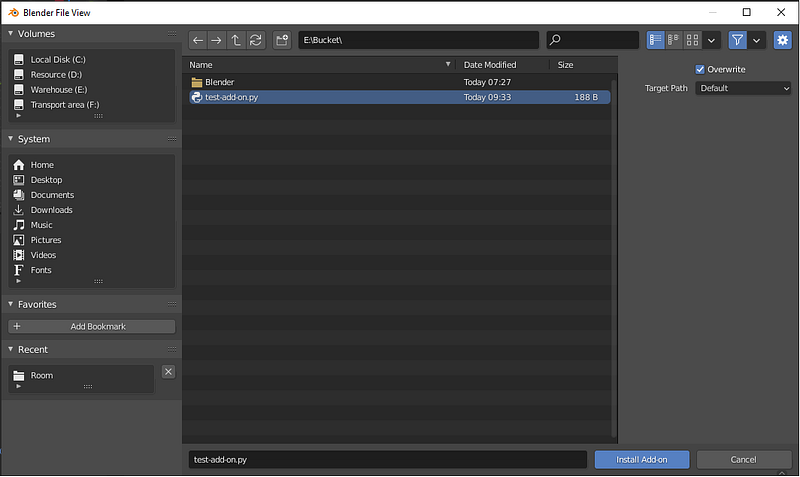Refresh the file list

[256, 40]
